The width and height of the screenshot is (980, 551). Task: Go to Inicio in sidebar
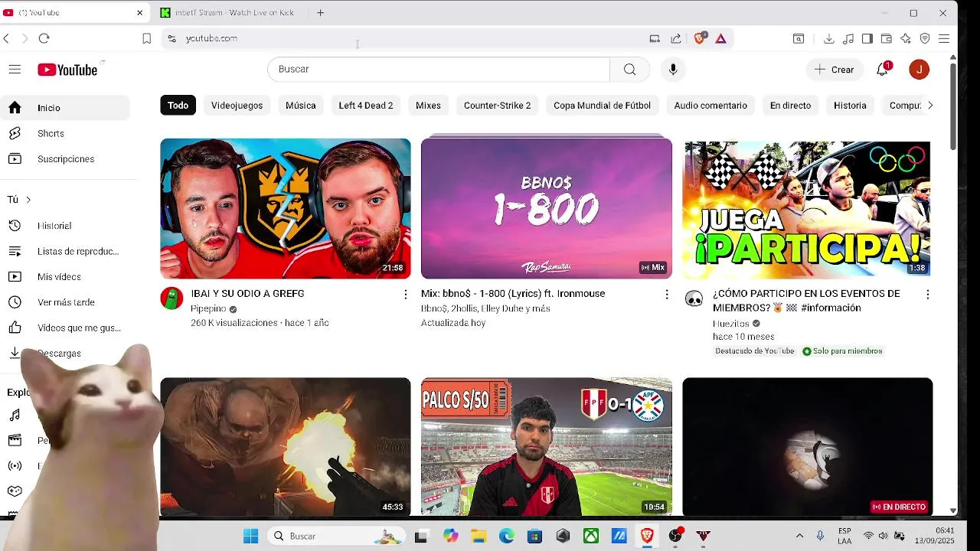(65, 108)
